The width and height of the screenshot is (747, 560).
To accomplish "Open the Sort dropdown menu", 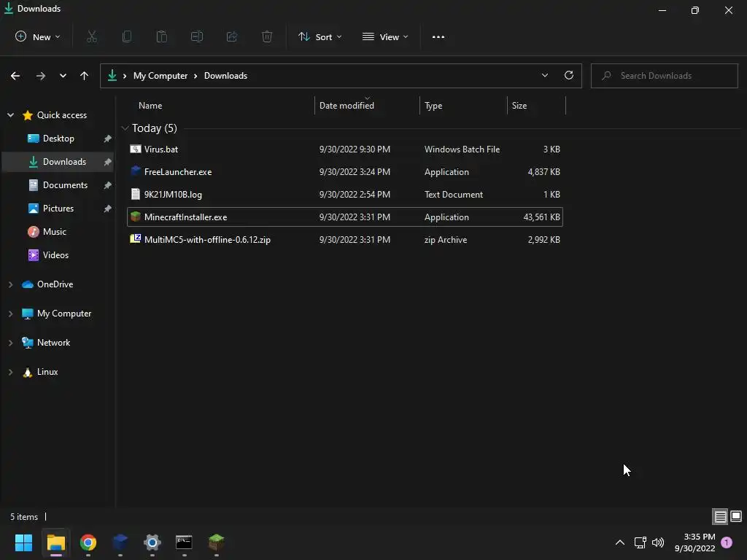I will [320, 36].
